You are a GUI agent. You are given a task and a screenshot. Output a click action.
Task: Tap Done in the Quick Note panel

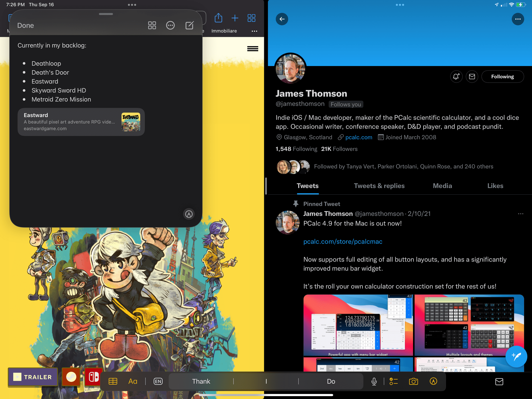coord(25,25)
